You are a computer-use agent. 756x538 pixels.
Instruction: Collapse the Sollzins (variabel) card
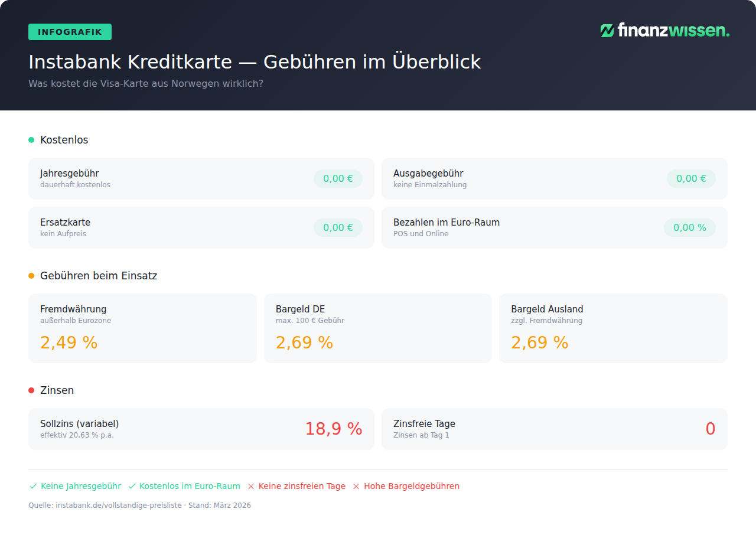pos(201,429)
